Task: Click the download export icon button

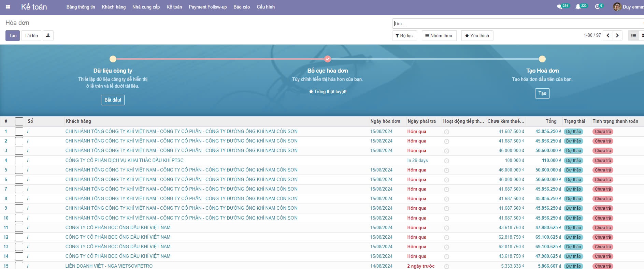Action: click(48, 35)
